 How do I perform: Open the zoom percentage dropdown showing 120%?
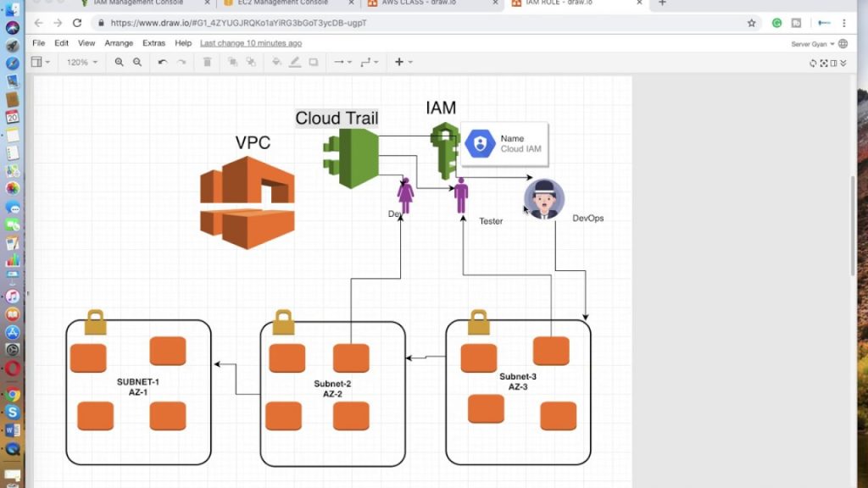click(x=82, y=62)
